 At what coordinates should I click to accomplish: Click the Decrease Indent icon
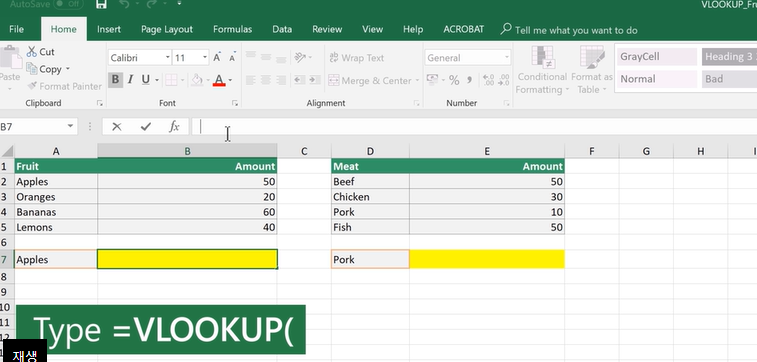pos(299,80)
